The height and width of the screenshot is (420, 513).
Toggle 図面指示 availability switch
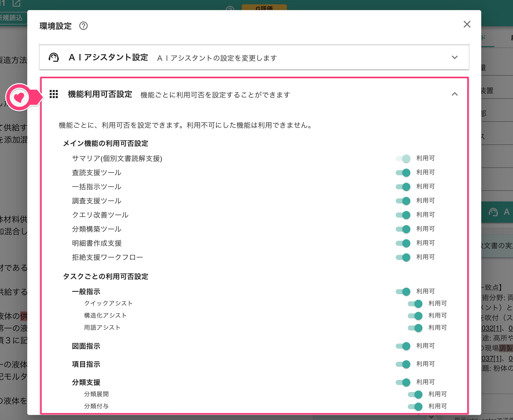pos(403,346)
